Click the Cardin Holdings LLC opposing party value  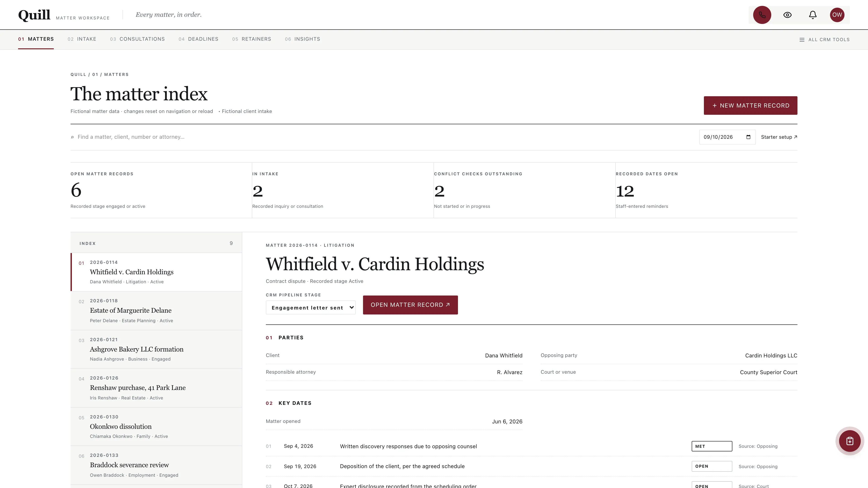tap(771, 356)
